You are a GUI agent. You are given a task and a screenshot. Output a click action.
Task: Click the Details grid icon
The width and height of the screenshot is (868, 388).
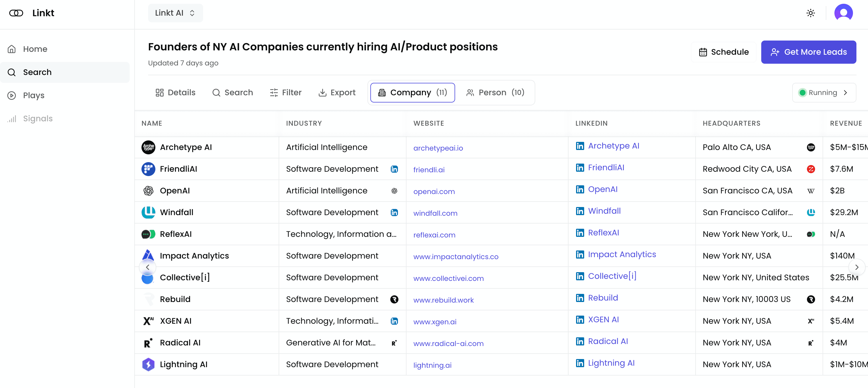point(159,92)
